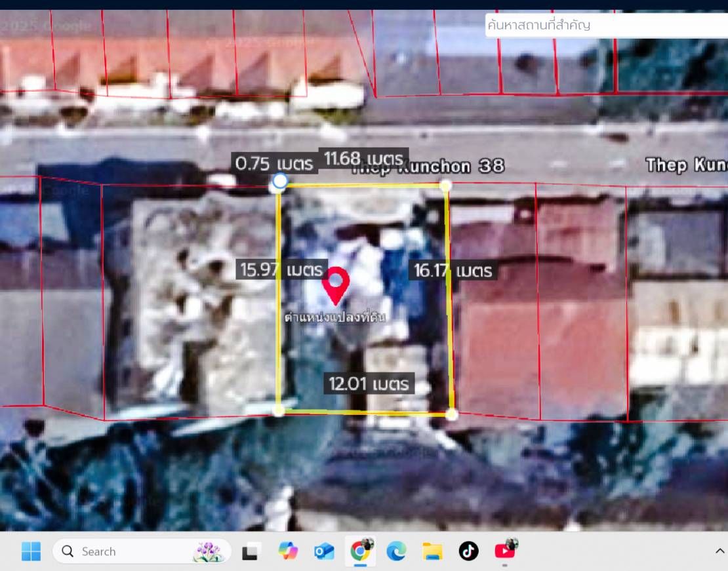Click the 12.01 เมตร measurement label
This screenshot has width=728, height=571.
369,384
